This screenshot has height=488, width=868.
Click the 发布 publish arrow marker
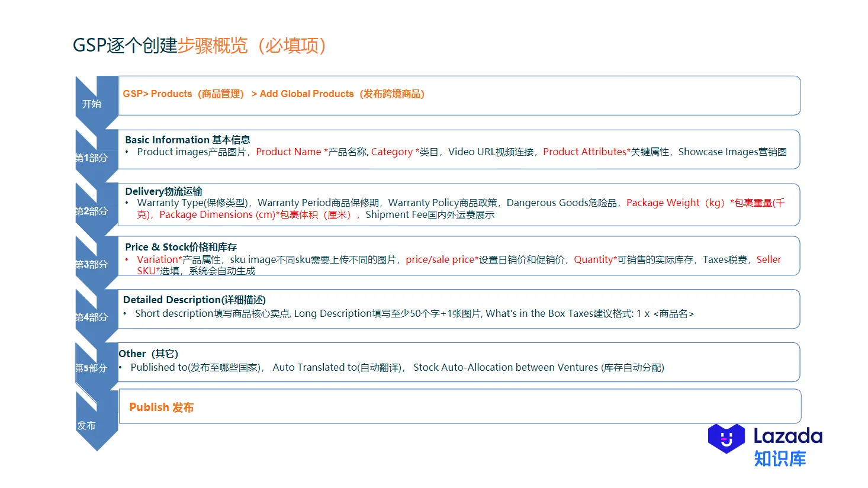point(88,425)
